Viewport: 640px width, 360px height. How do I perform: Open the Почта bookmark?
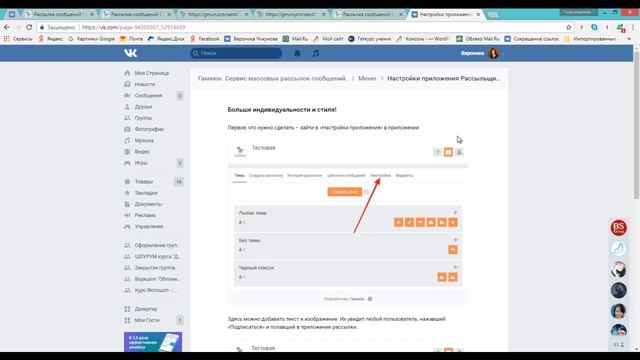pos(131,39)
